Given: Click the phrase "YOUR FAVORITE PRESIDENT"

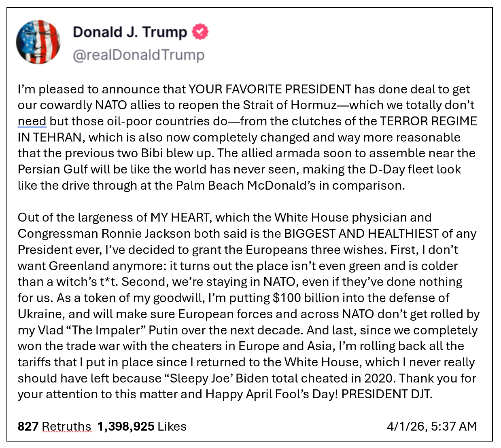Looking at the screenshot, I should point(270,89).
